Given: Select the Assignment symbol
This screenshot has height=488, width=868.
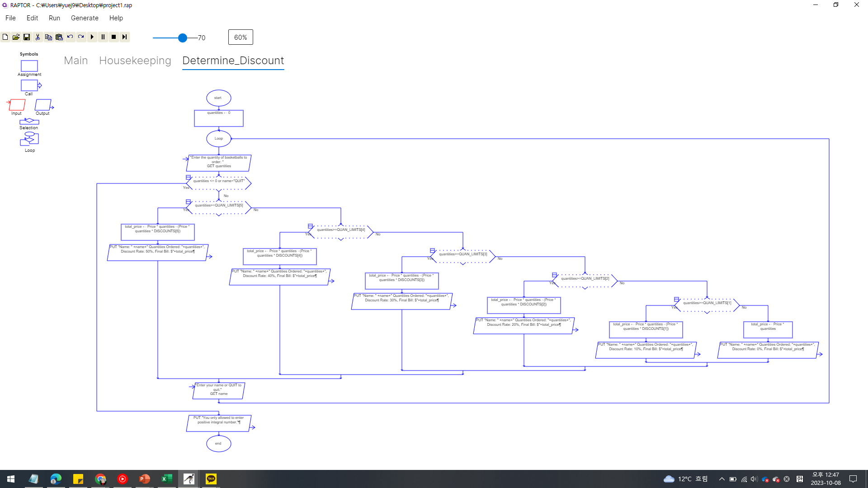Looking at the screenshot, I should coord(29,66).
